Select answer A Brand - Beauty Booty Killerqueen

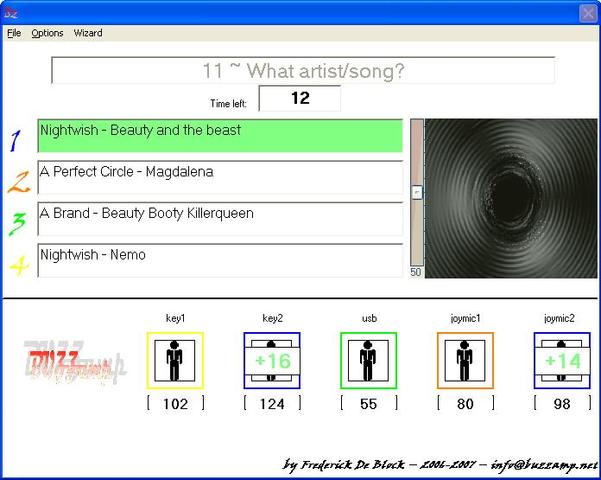point(220,219)
